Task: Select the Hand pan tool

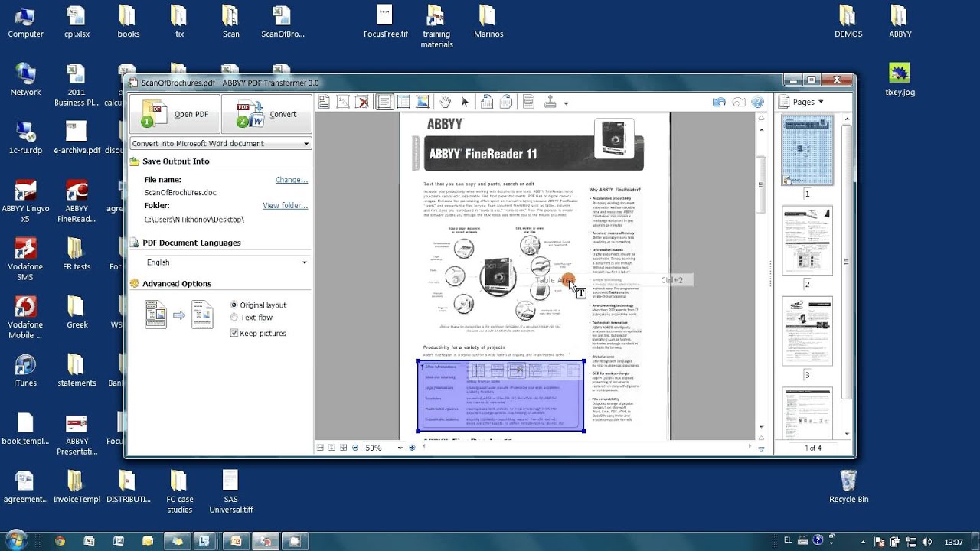Action: (x=446, y=102)
